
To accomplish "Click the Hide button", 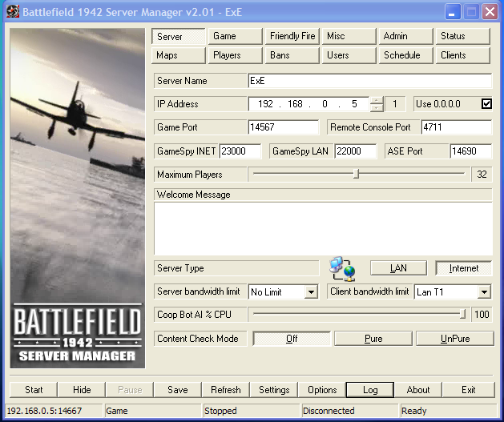I will pyautogui.click(x=82, y=390).
